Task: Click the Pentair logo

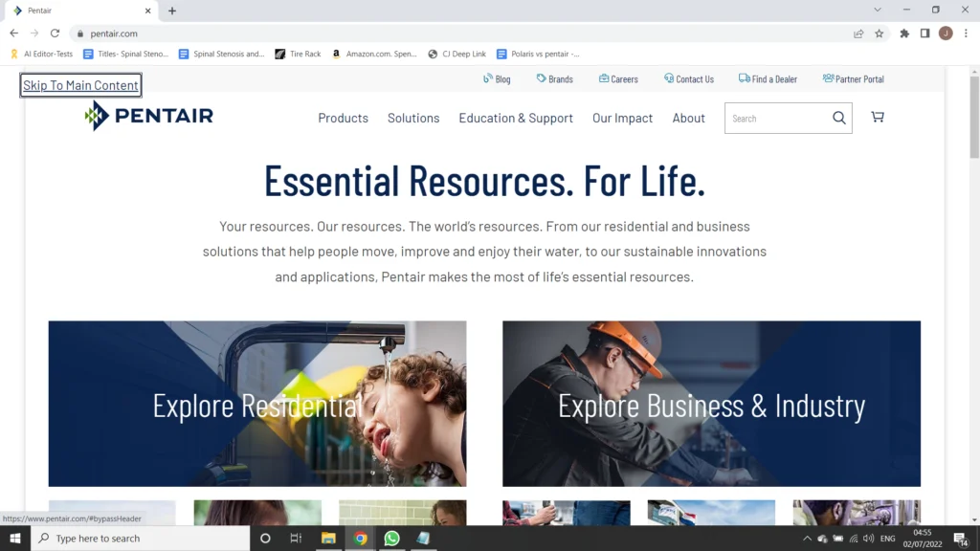Action: 148,116
